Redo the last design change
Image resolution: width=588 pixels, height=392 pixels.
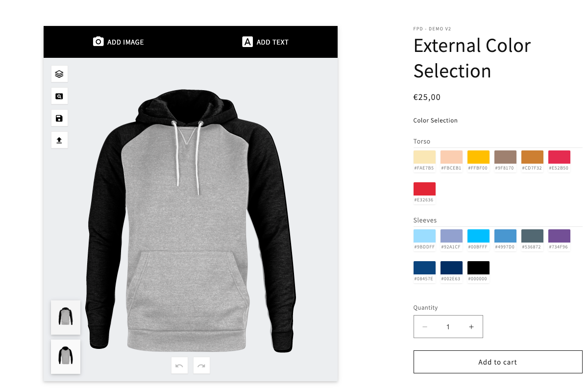pos(201,365)
